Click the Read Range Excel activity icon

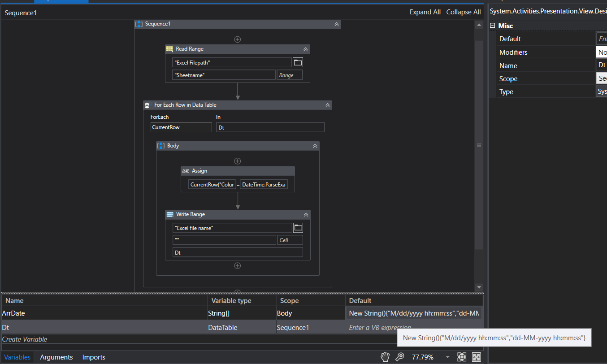click(x=169, y=49)
